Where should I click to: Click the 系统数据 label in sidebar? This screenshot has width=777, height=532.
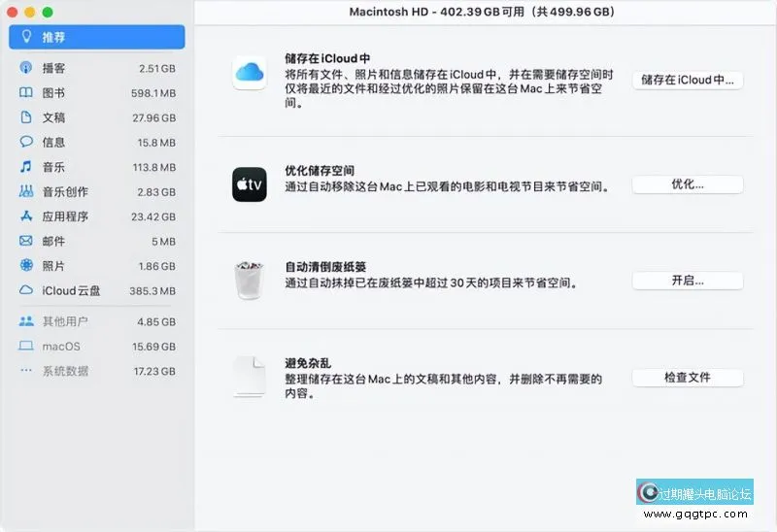pyautogui.click(x=65, y=371)
